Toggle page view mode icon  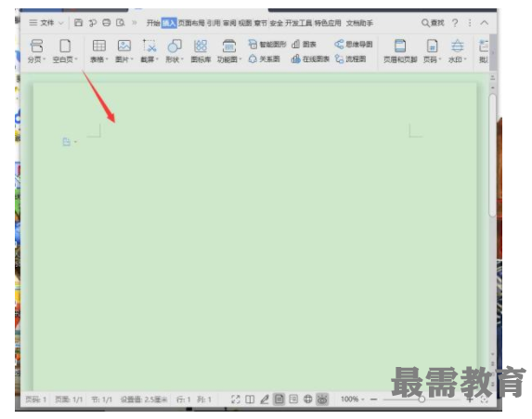point(279,399)
